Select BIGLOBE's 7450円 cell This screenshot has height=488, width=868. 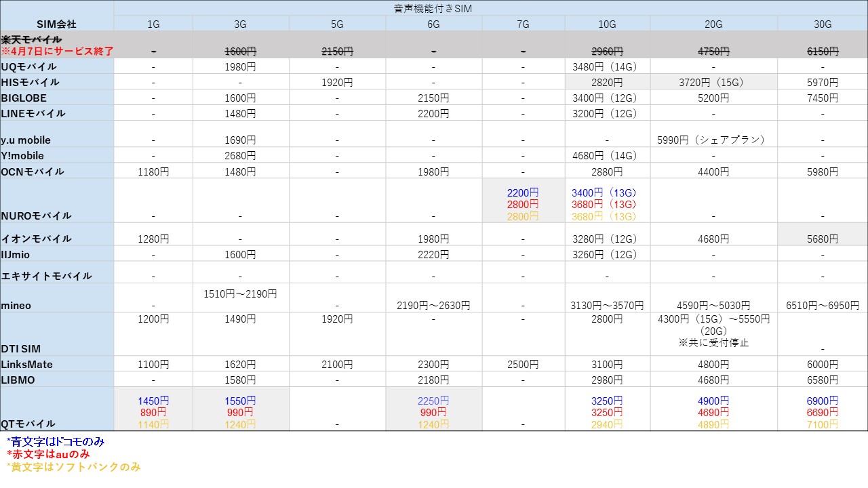tap(823, 98)
